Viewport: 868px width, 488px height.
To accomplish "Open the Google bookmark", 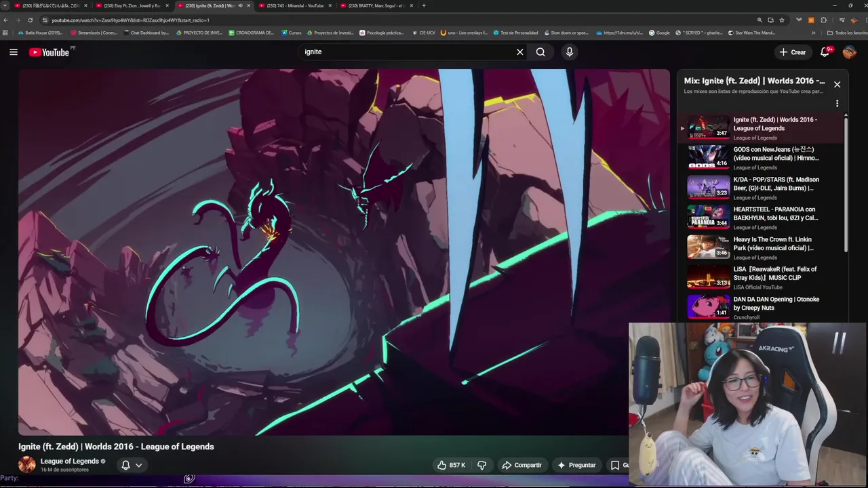I will pos(659,33).
